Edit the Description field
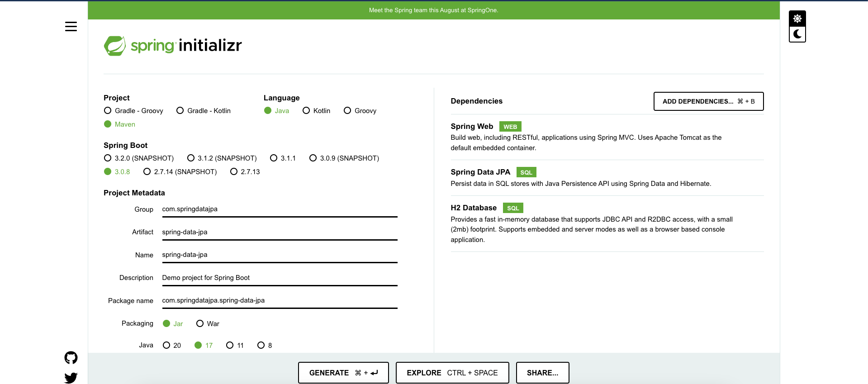The image size is (868, 384). click(x=280, y=278)
